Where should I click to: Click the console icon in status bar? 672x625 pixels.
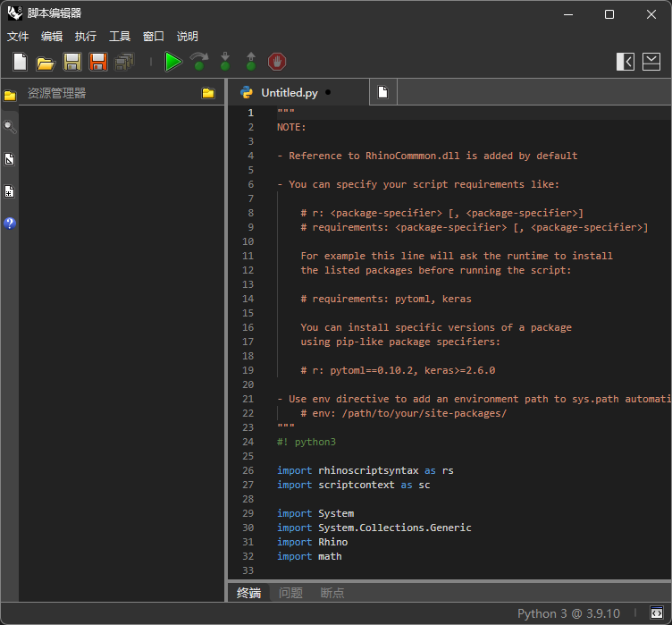[x=657, y=613]
